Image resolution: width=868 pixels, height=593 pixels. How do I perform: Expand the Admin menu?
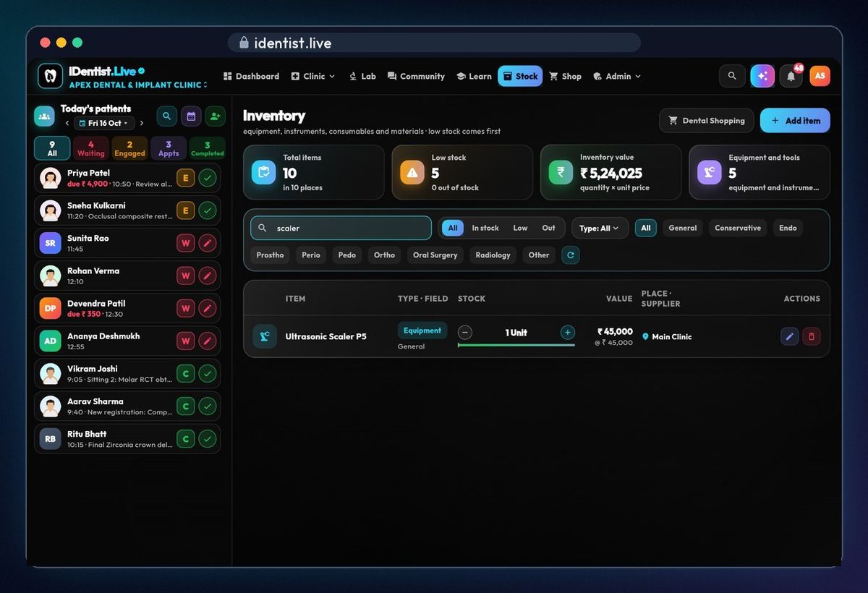pyautogui.click(x=617, y=76)
